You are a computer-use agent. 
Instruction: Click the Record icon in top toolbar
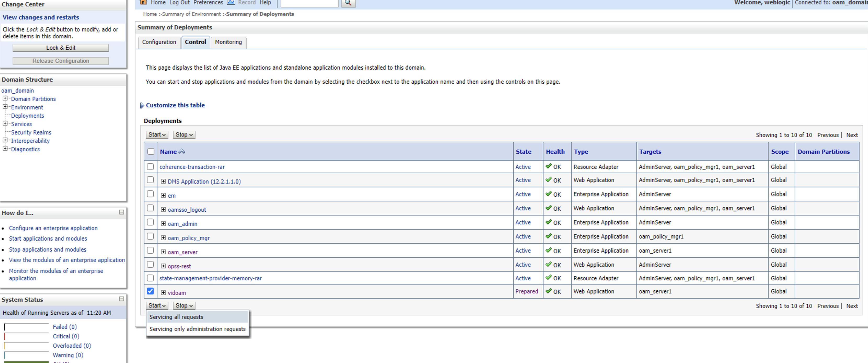point(231,2)
